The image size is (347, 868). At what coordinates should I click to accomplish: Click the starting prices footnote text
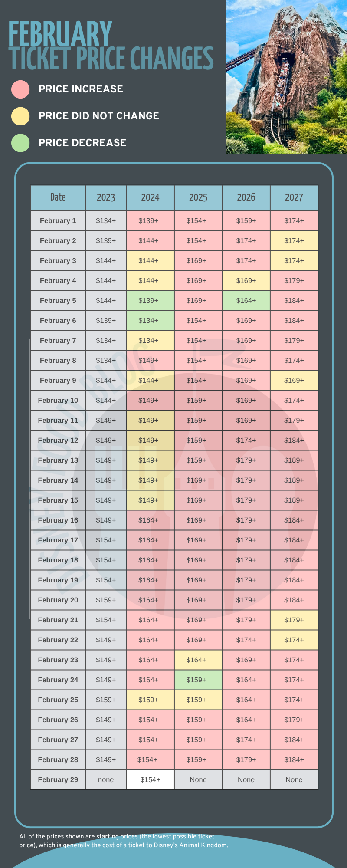[x=123, y=841]
